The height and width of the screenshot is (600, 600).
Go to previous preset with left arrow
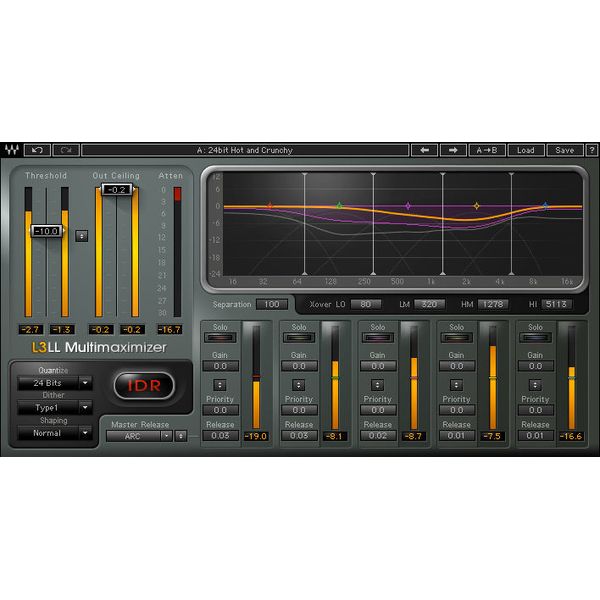pyautogui.click(x=424, y=150)
